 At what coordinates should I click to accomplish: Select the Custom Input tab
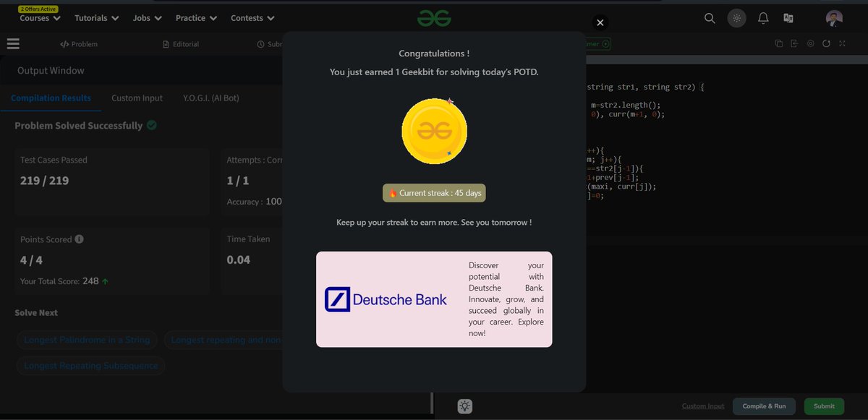tap(137, 98)
